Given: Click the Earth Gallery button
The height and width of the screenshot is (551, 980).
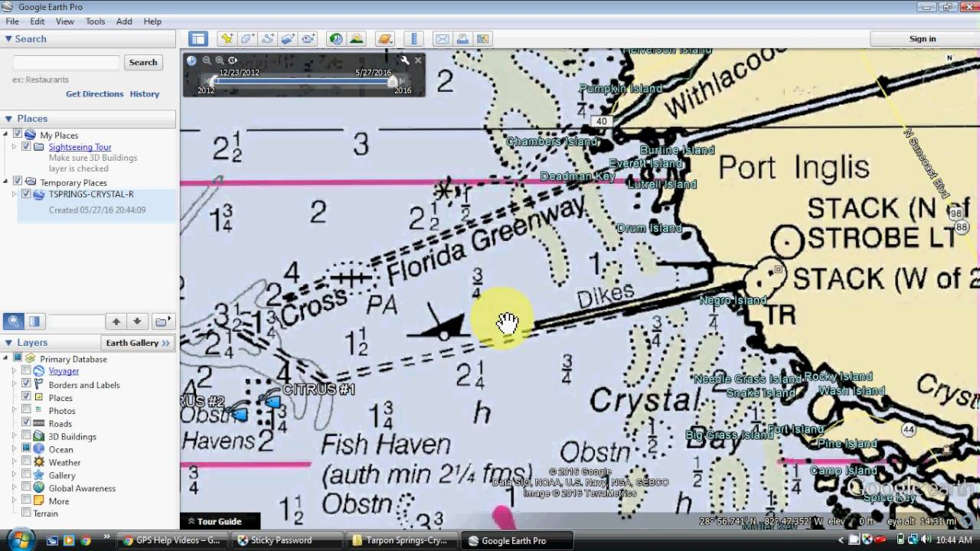Looking at the screenshot, I should (x=138, y=343).
